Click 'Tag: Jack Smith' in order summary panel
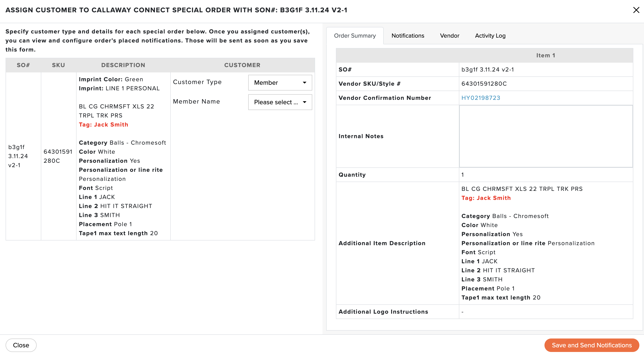This screenshot has width=644, height=358. (x=486, y=198)
